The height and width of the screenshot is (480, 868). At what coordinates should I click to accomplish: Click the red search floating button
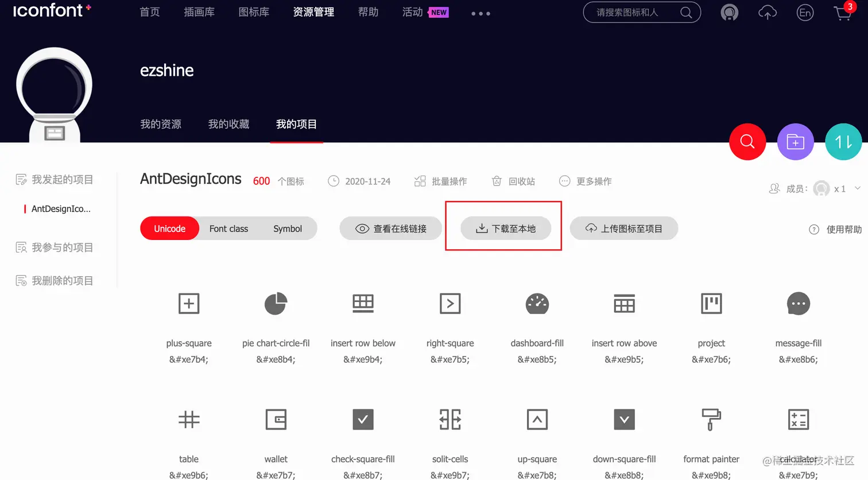tap(747, 141)
